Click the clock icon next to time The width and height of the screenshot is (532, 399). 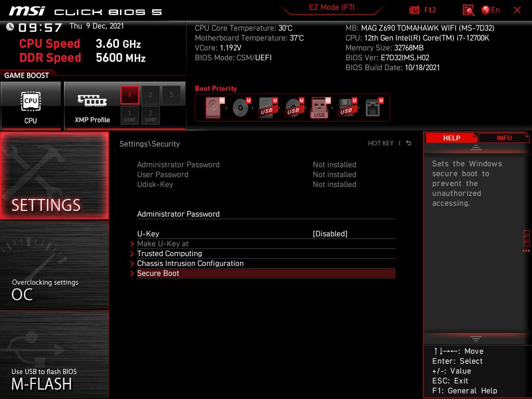10,27
